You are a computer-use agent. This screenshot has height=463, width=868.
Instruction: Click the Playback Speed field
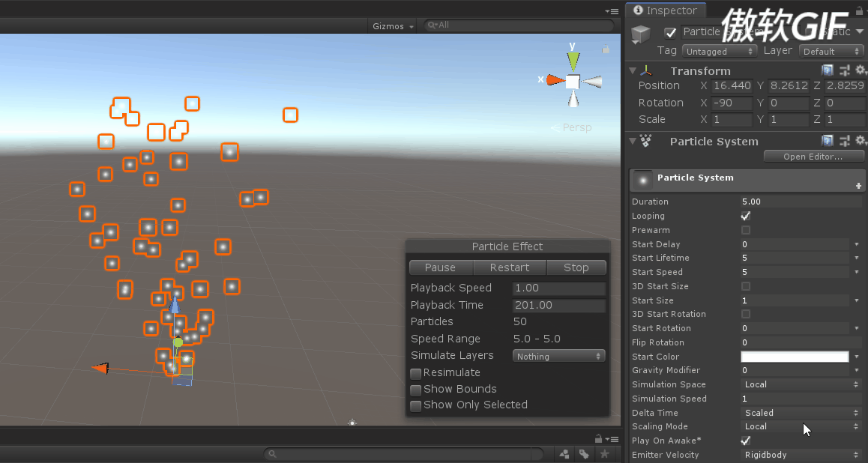pyautogui.click(x=558, y=288)
